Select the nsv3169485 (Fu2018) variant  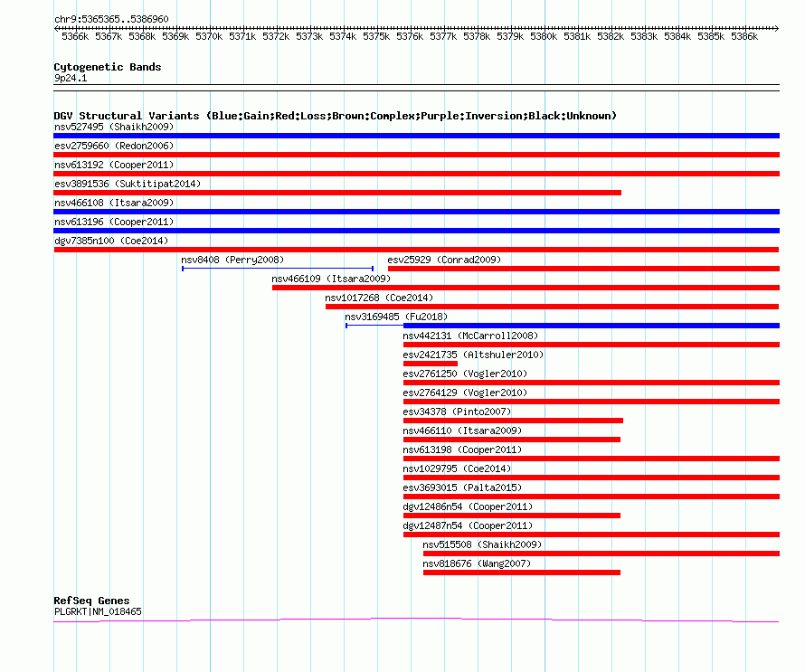pyautogui.click(x=396, y=317)
